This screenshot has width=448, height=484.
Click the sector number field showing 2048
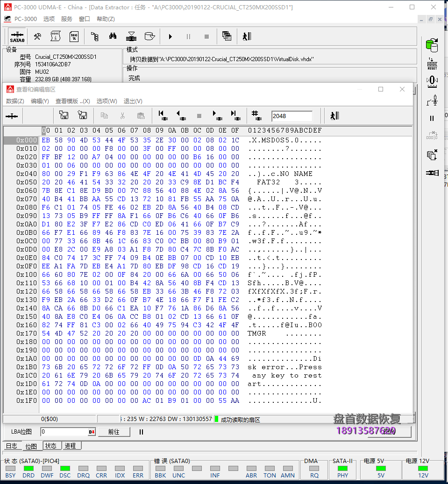click(292, 116)
